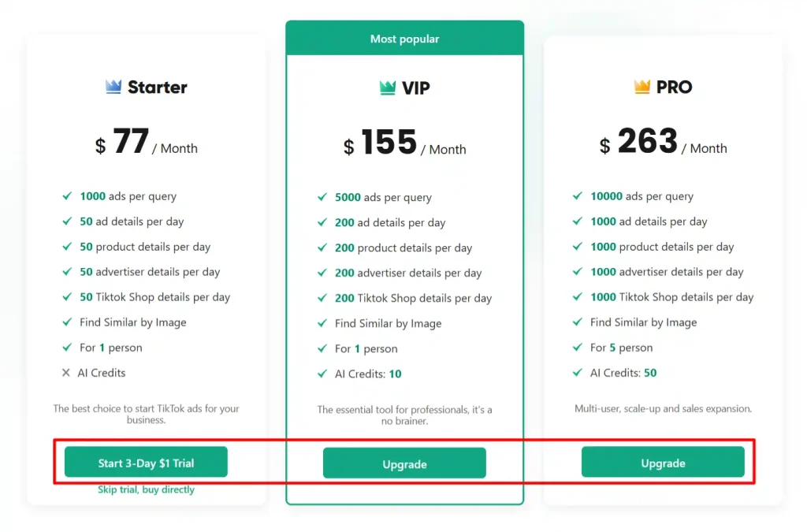
Task: Upgrade to the PRO plan
Action: click(x=663, y=462)
